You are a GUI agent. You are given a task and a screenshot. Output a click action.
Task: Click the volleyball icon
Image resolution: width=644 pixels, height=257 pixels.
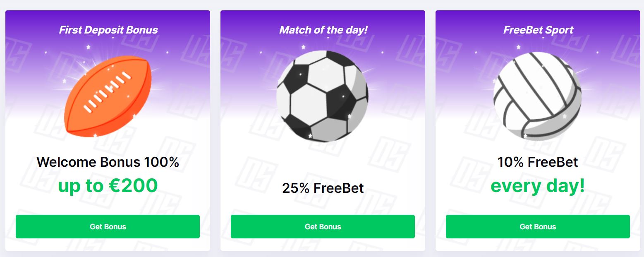537,96
